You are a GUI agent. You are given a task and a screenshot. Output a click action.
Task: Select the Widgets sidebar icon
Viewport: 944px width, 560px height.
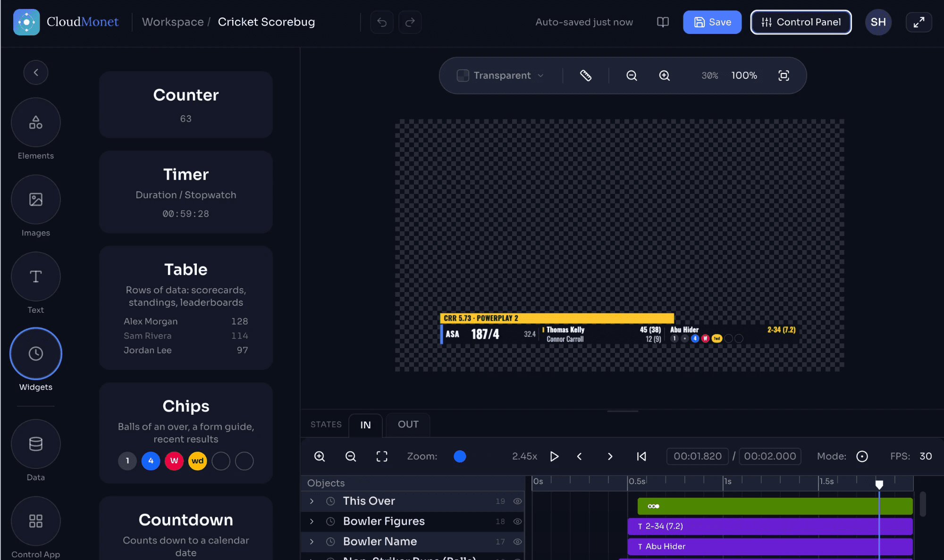[x=36, y=353]
